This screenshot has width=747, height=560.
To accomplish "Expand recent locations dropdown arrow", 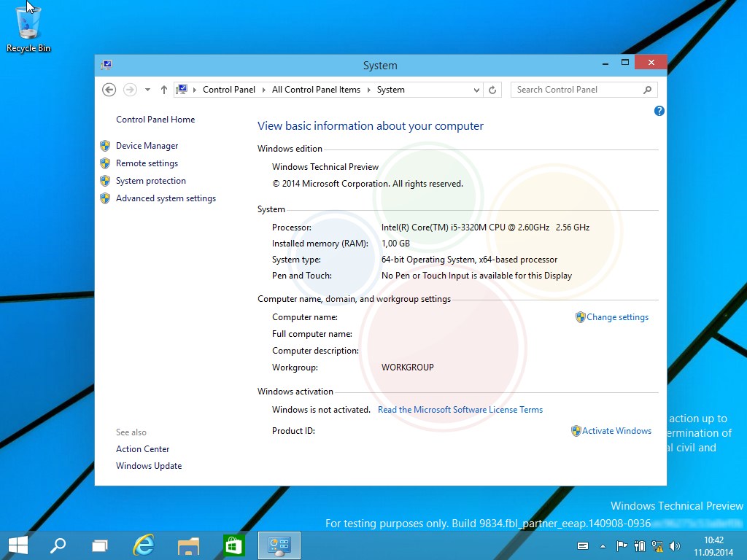I will [147, 90].
